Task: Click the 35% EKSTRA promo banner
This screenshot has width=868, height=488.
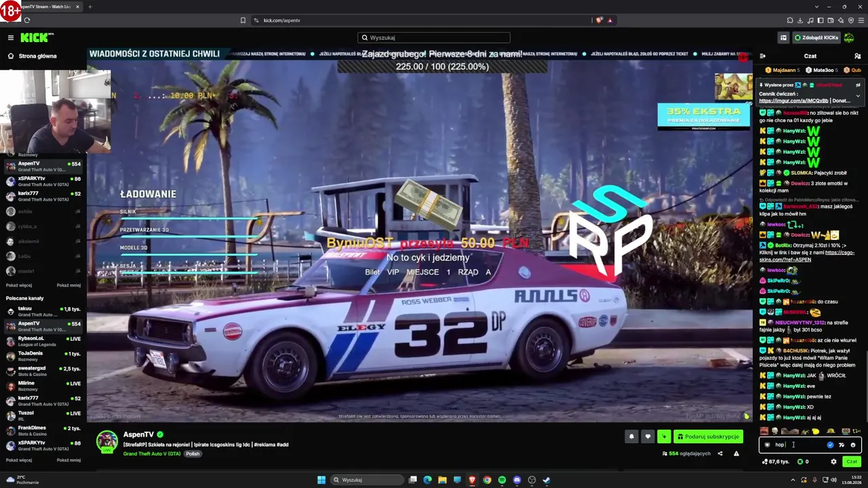Action: [x=703, y=117]
